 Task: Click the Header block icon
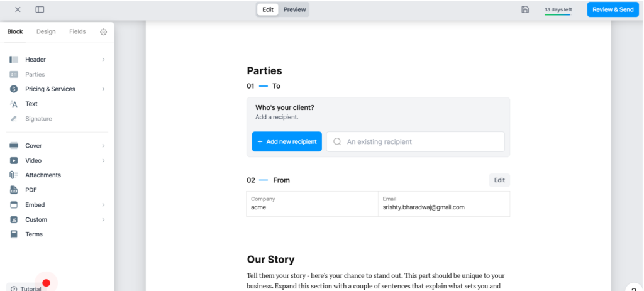pos(14,60)
